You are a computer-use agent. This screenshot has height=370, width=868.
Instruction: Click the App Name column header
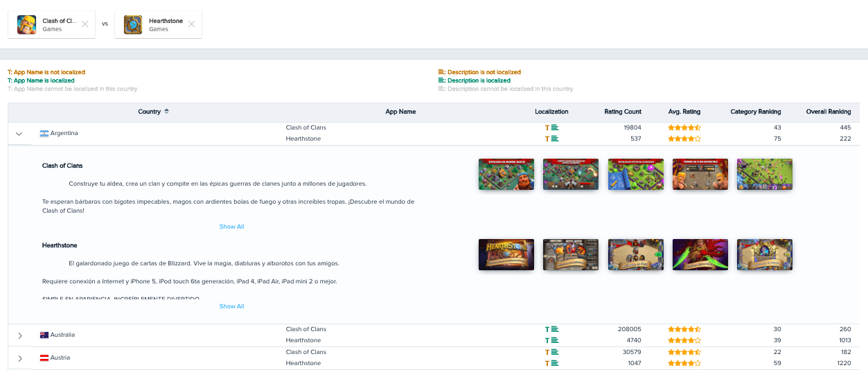pyautogui.click(x=400, y=112)
